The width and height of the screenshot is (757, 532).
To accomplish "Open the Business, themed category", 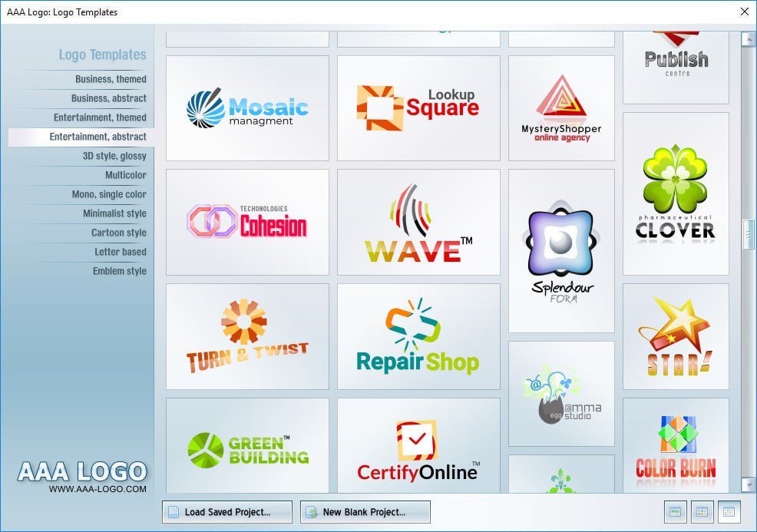I will click(111, 79).
